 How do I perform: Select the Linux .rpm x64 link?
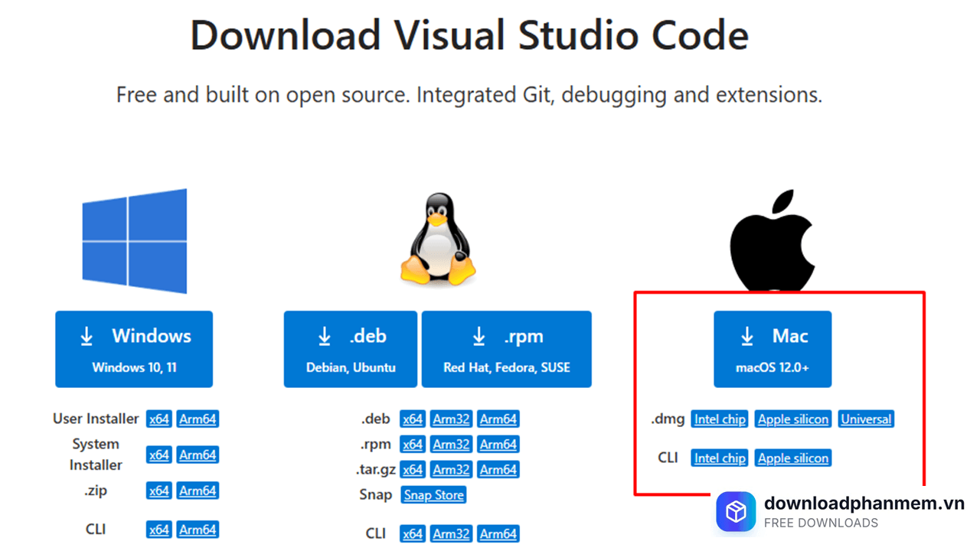click(x=413, y=445)
